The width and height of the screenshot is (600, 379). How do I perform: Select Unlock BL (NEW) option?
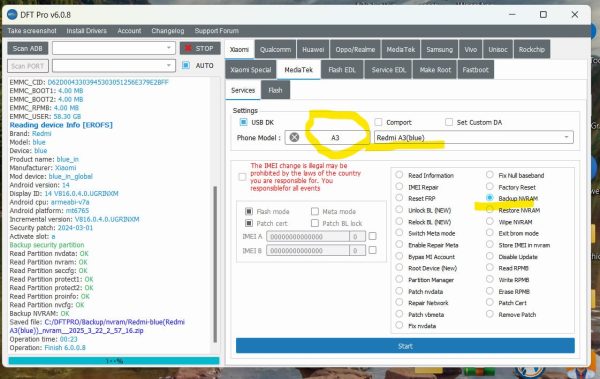pos(424,210)
